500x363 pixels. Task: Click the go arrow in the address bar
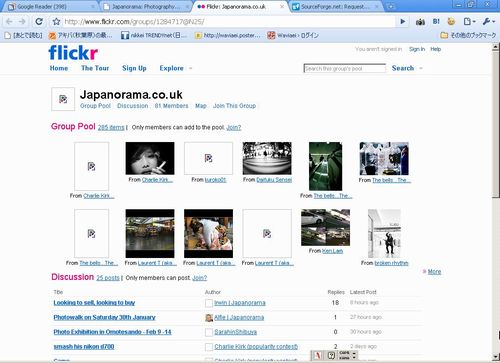(403, 22)
